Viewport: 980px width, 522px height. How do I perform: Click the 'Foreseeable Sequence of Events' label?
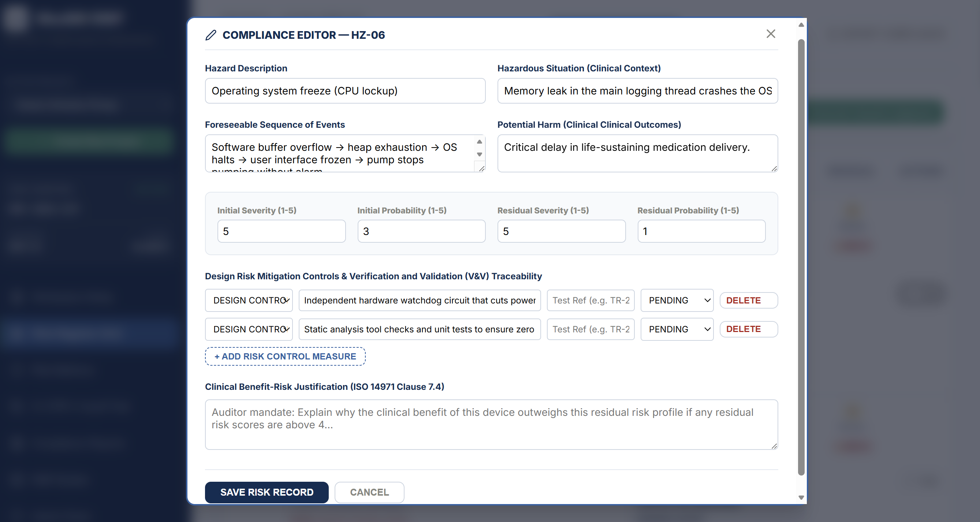275,125
